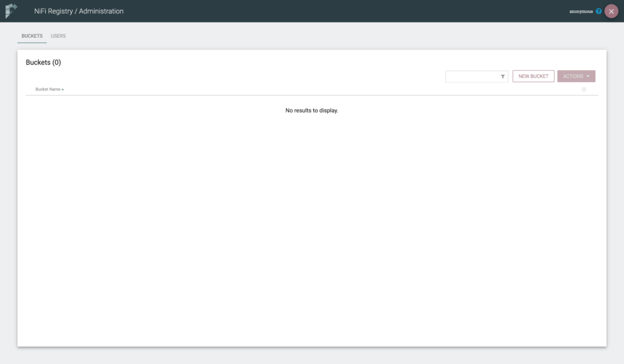Click the anonymous user label
This screenshot has width=624, height=364.
[x=581, y=12]
